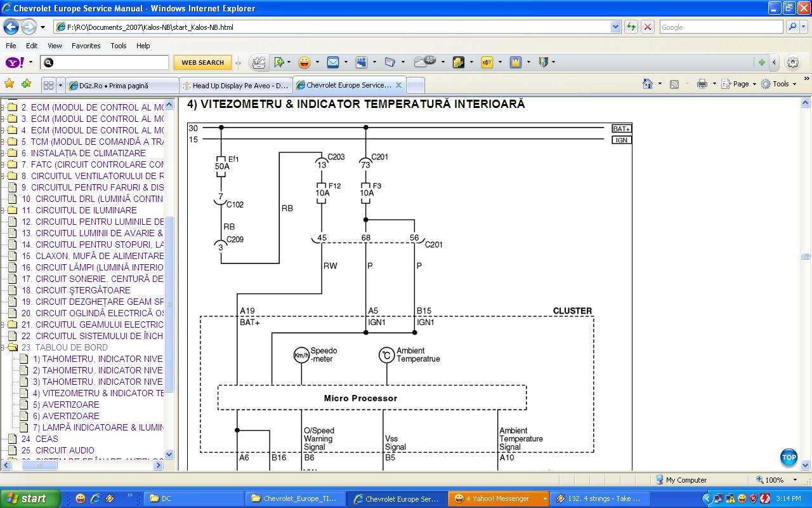Open DC folder taskbar button
Image resolution: width=812 pixels, height=508 pixels.
coord(194,498)
